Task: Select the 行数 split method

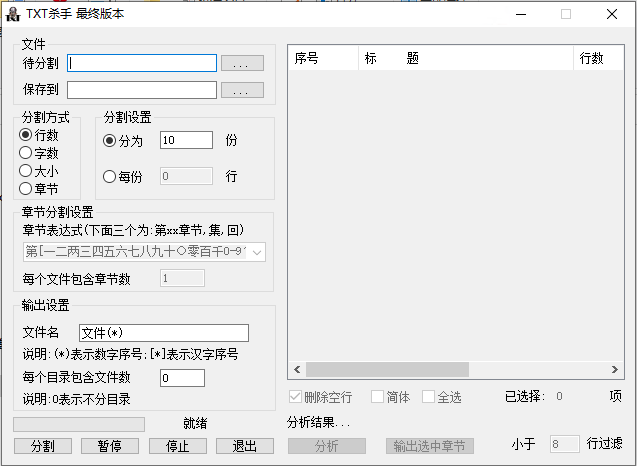Action: point(26,135)
